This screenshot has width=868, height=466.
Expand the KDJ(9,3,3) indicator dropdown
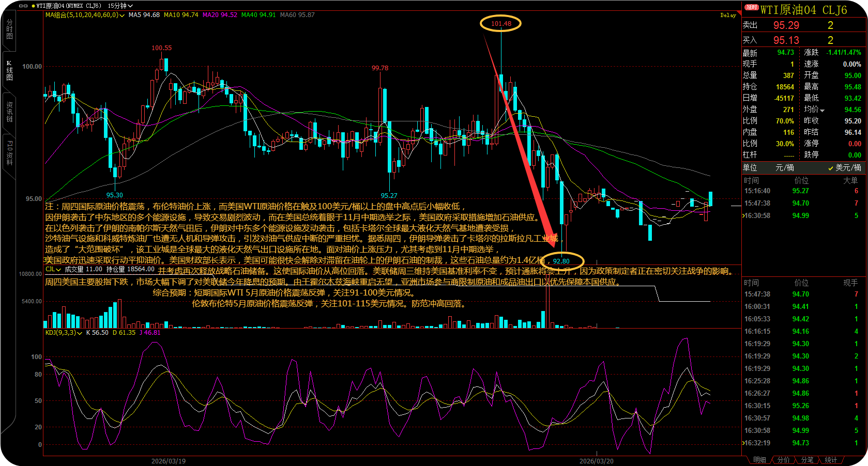click(x=80, y=333)
